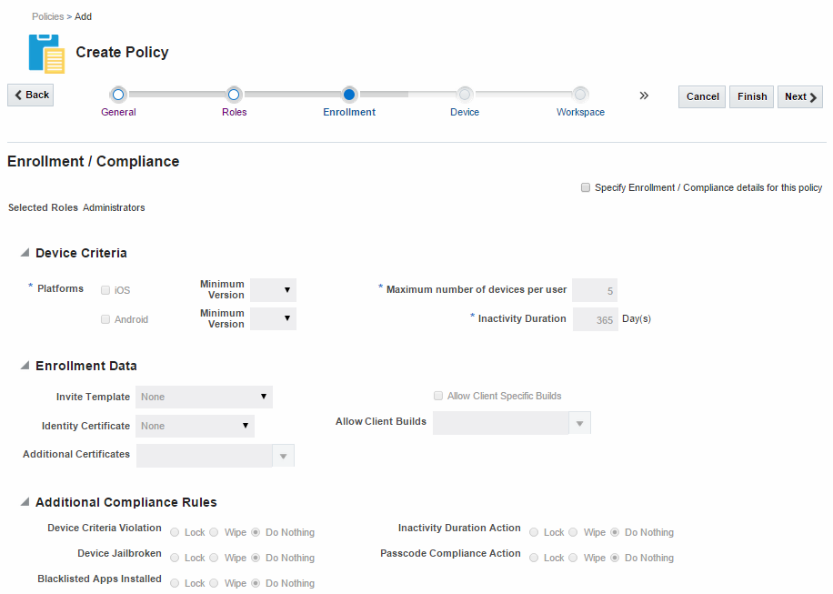Click the Allow Client Builds input field
This screenshot has height=594, width=833.
(x=501, y=423)
